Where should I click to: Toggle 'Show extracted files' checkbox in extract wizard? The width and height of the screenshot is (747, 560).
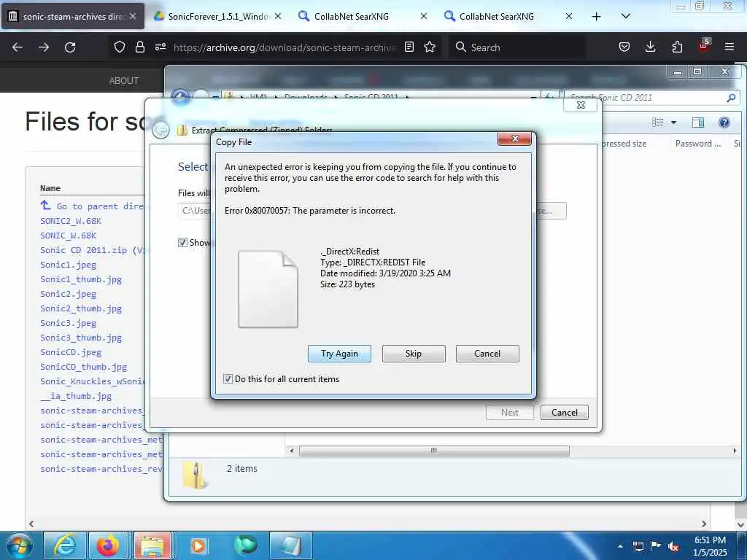tap(182, 242)
